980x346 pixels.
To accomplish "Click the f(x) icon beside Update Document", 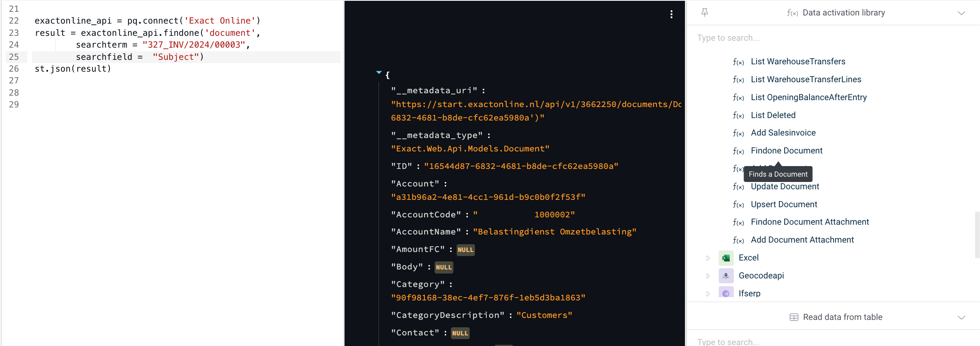I will coord(738,187).
